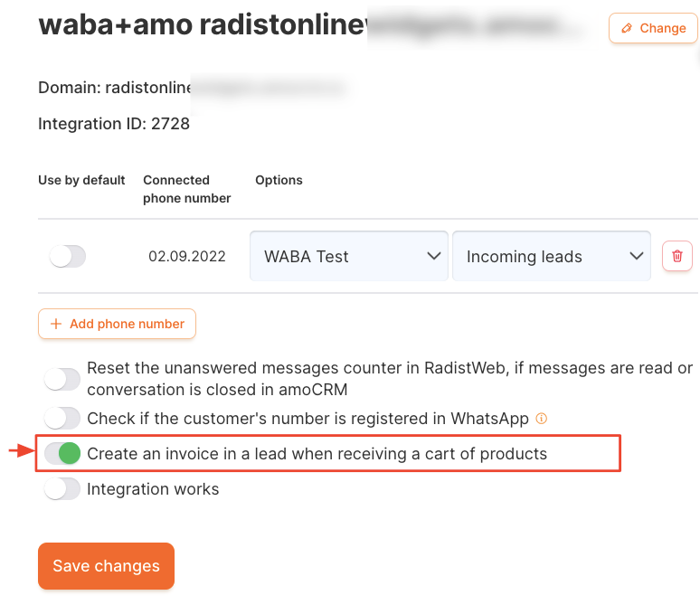The height and width of the screenshot is (614, 700).
Task: Click the plus icon for adding phone
Action: 56,324
